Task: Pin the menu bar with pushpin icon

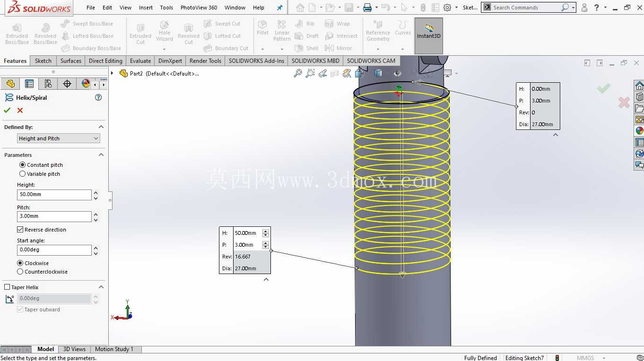Action: (280, 8)
